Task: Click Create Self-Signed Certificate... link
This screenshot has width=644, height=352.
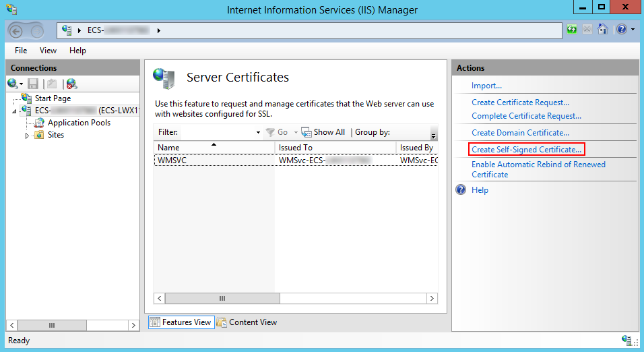Action: click(526, 150)
